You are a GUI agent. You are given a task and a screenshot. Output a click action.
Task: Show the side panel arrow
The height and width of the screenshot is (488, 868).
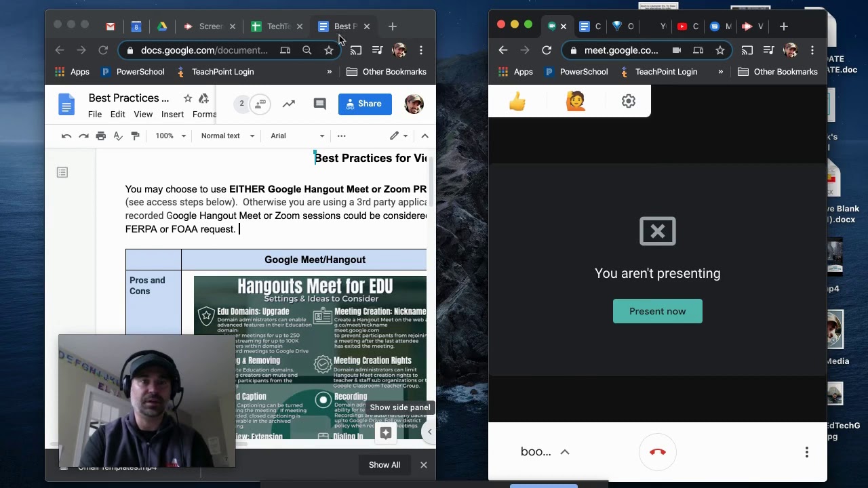pyautogui.click(x=429, y=432)
